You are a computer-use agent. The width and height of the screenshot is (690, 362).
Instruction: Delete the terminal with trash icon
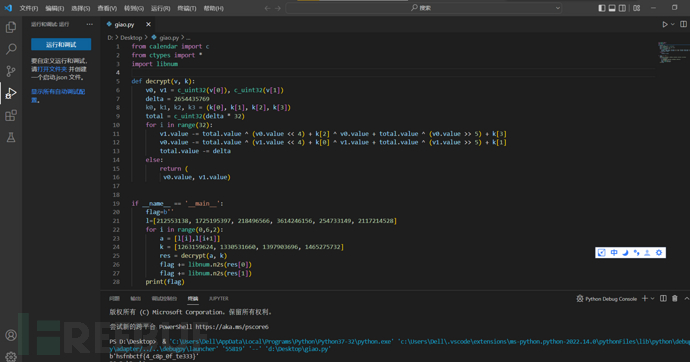(675, 299)
